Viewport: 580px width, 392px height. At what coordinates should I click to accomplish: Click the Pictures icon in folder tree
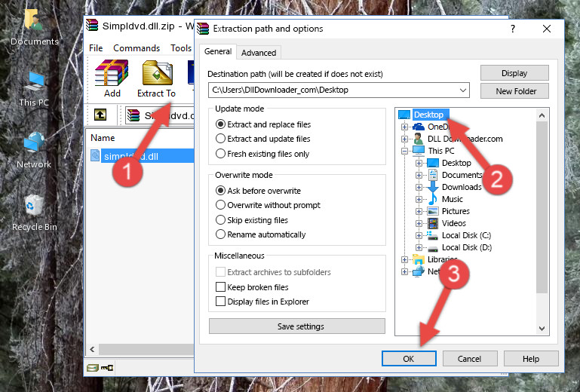click(x=433, y=212)
